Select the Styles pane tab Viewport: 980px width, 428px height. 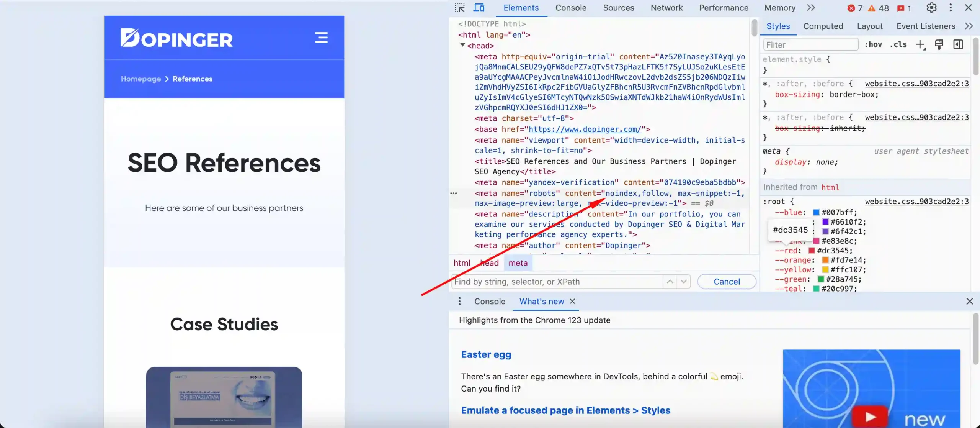pos(778,26)
